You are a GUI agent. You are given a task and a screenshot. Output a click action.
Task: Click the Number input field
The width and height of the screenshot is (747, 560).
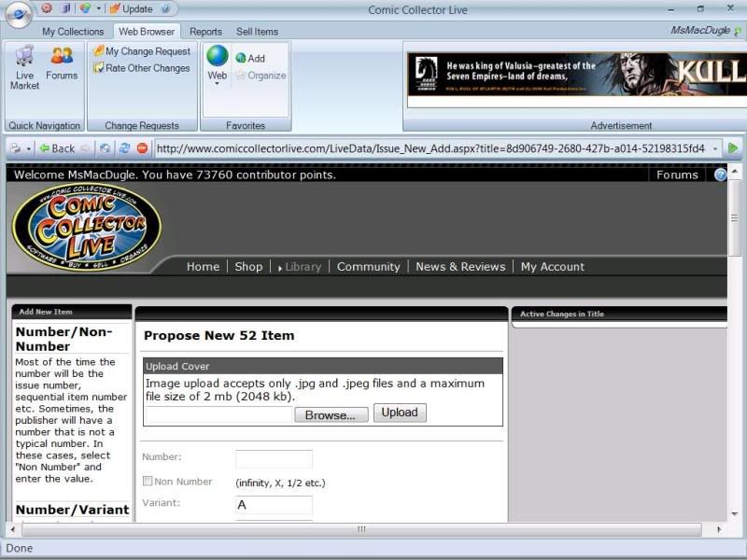click(x=274, y=459)
